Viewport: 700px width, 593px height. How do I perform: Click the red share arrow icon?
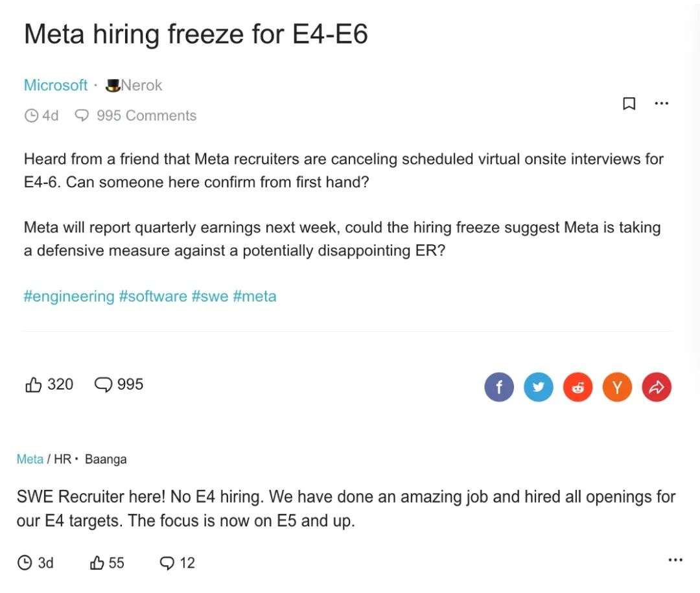pos(657,388)
